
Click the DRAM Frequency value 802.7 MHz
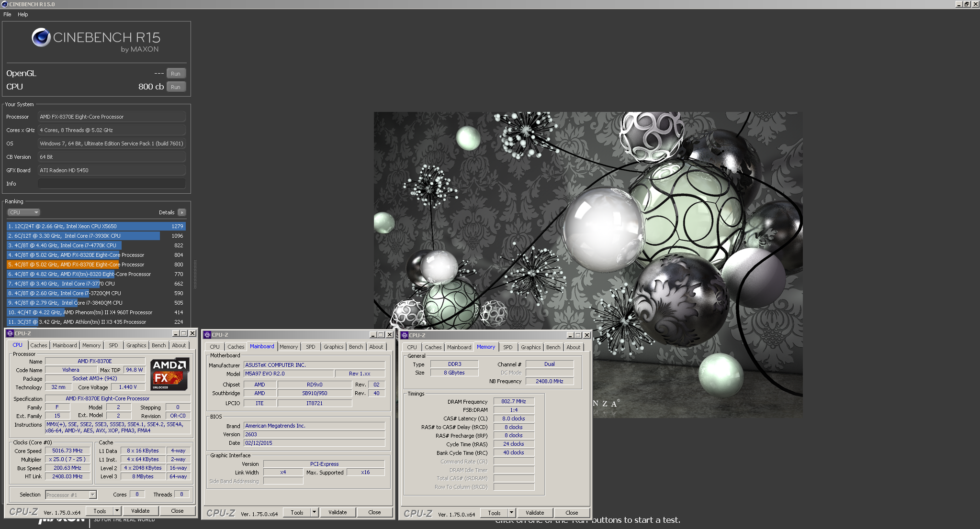[x=514, y=401]
